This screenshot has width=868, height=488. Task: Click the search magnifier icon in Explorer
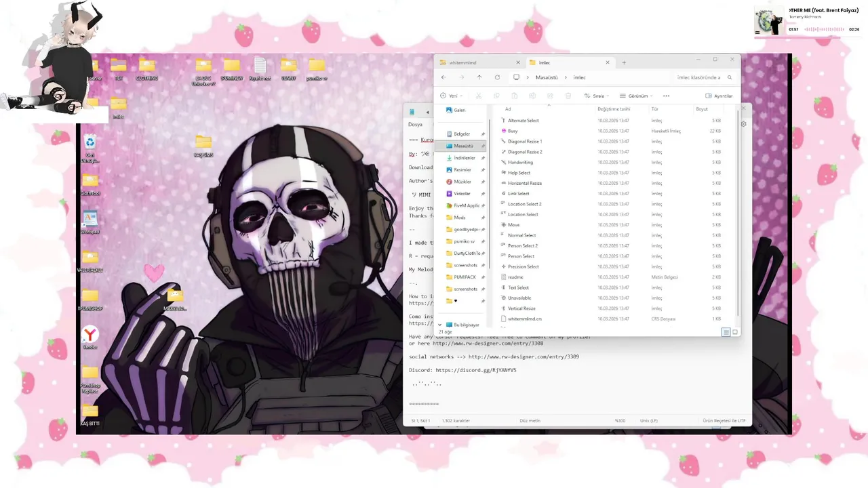[731, 77]
